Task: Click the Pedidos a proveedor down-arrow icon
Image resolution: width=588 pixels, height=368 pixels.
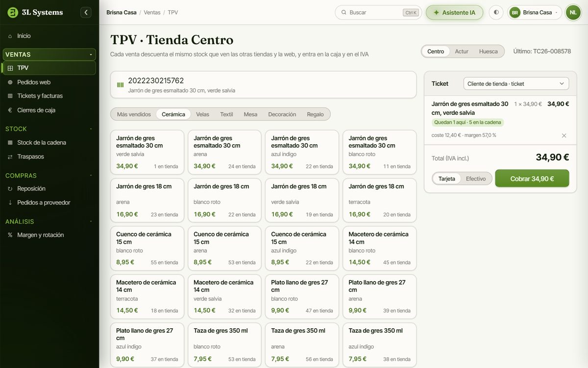Action: coord(10,203)
